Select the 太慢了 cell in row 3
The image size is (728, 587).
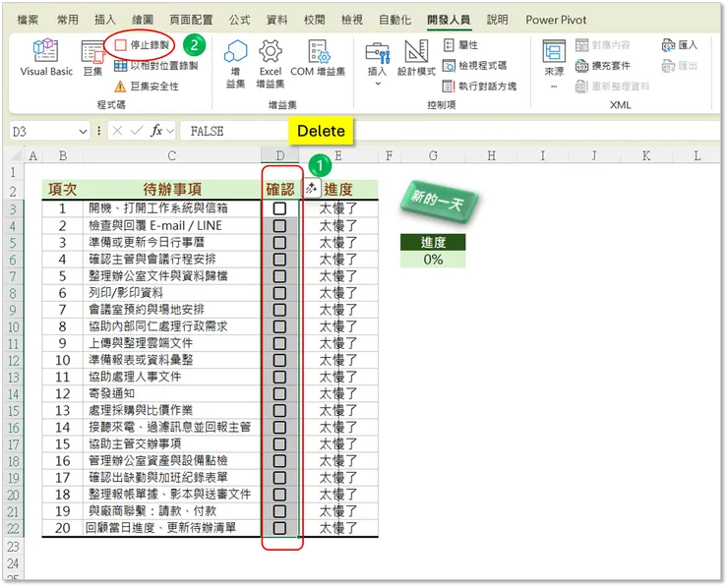[338, 208]
